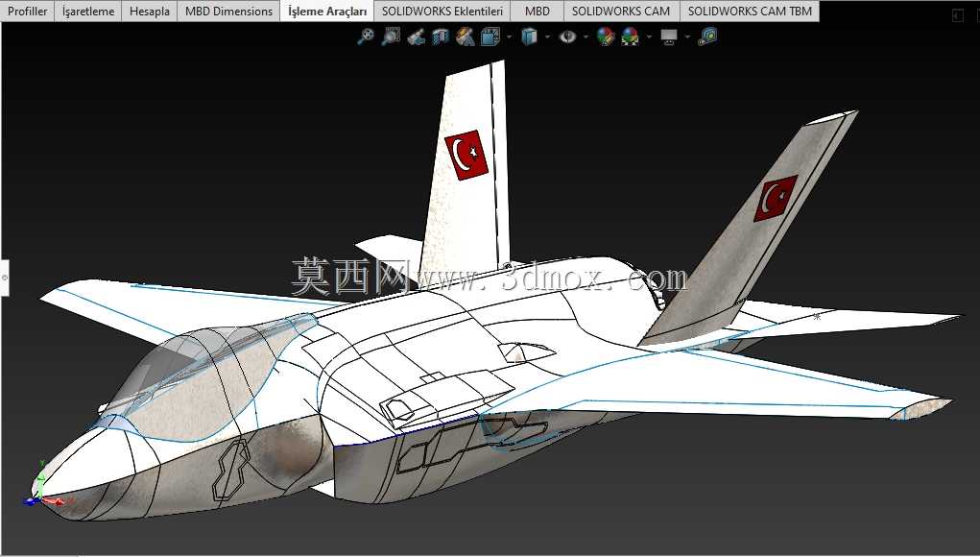The height and width of the screenshot is (557, 980).
Task: Open the SOLIDWORKS CAM tab
Action: 621,12
